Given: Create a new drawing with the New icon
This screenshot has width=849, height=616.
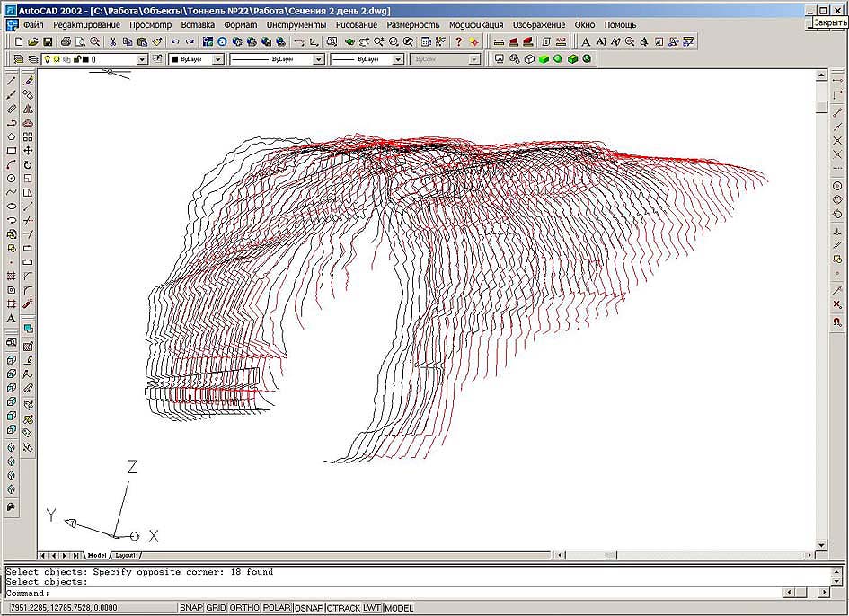Looking at the screenshot, I should 19,41.
